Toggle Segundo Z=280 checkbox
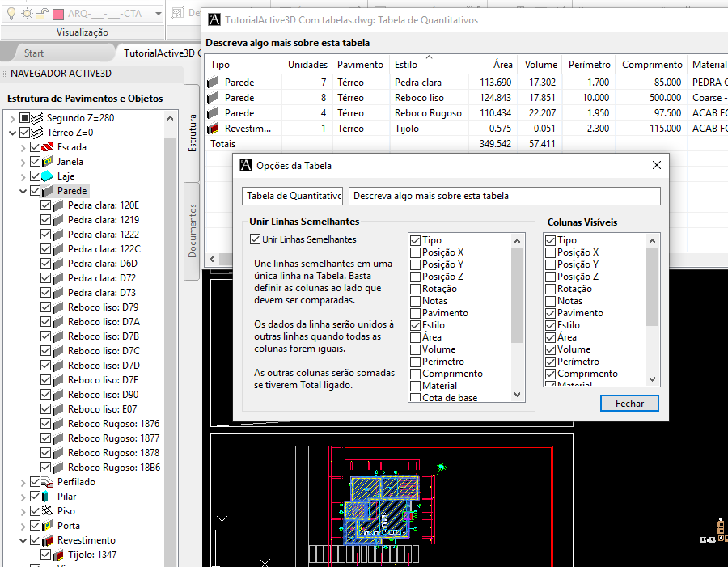Screen dimensions: 728x567 pos(24,118)
